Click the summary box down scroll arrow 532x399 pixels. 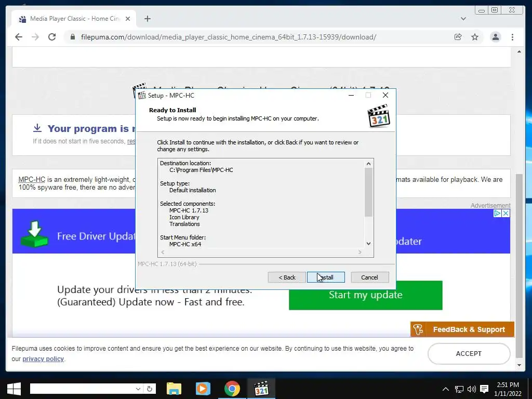[368, 243]
